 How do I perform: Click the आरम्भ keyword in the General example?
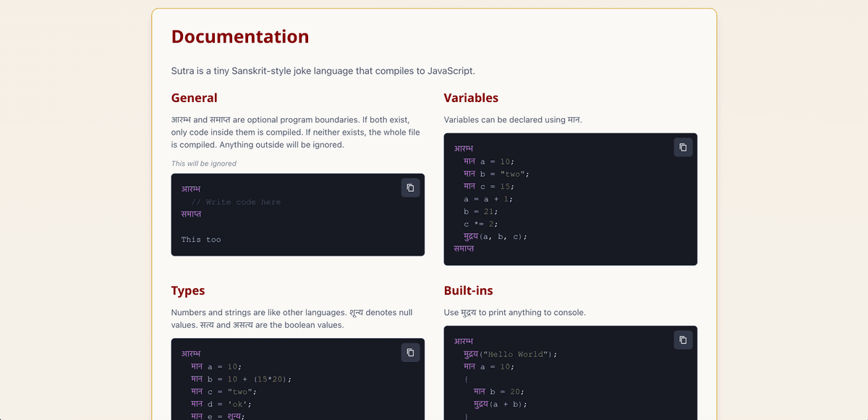click(x=190, y=188)
